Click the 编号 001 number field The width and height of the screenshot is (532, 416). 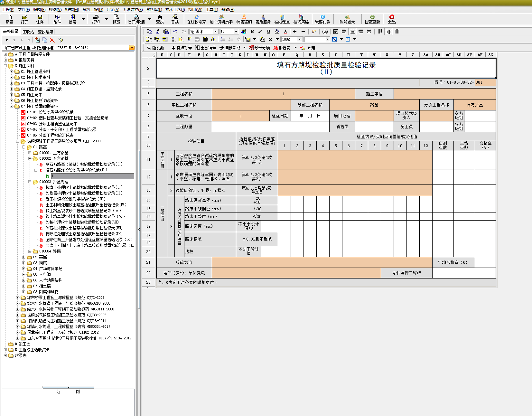pyautogui.click(x=485, y=82)
